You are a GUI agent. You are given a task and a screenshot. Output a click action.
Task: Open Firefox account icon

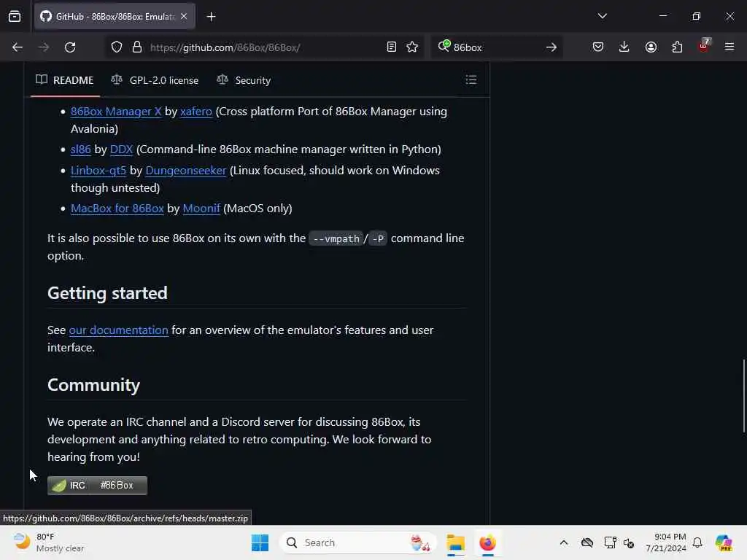coord(651,47)
